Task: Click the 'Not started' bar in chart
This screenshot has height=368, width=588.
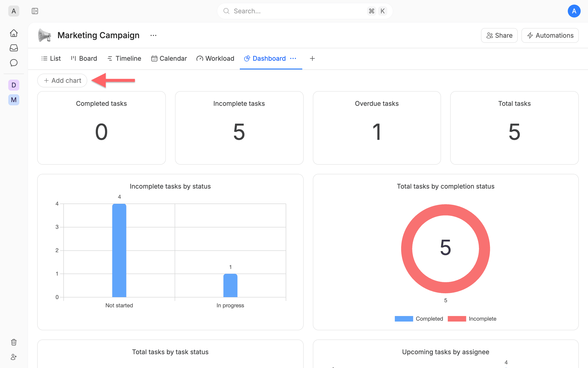Action: click(x=119, y=250)
